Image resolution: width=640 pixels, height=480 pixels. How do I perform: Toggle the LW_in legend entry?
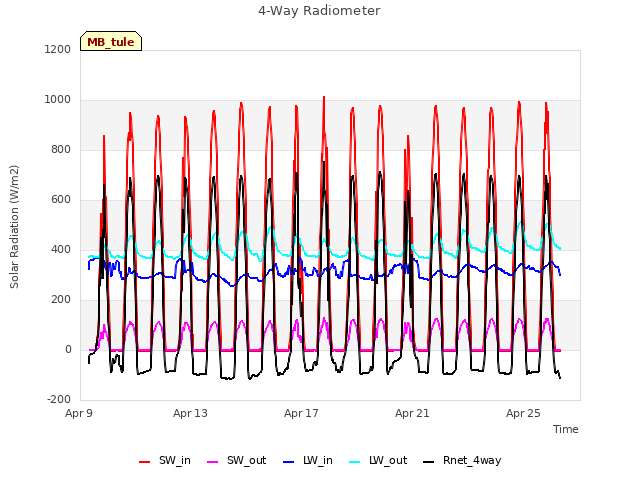tap(308, 460)
